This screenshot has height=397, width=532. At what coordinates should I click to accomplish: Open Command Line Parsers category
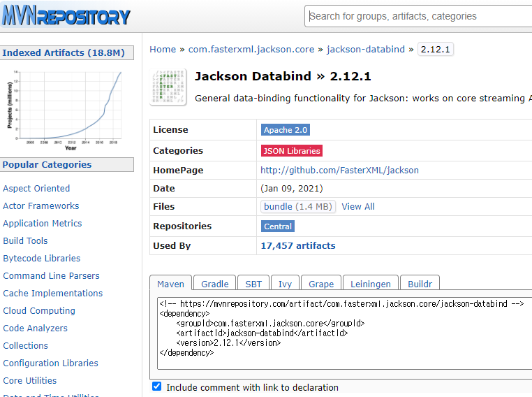(51, 276)
